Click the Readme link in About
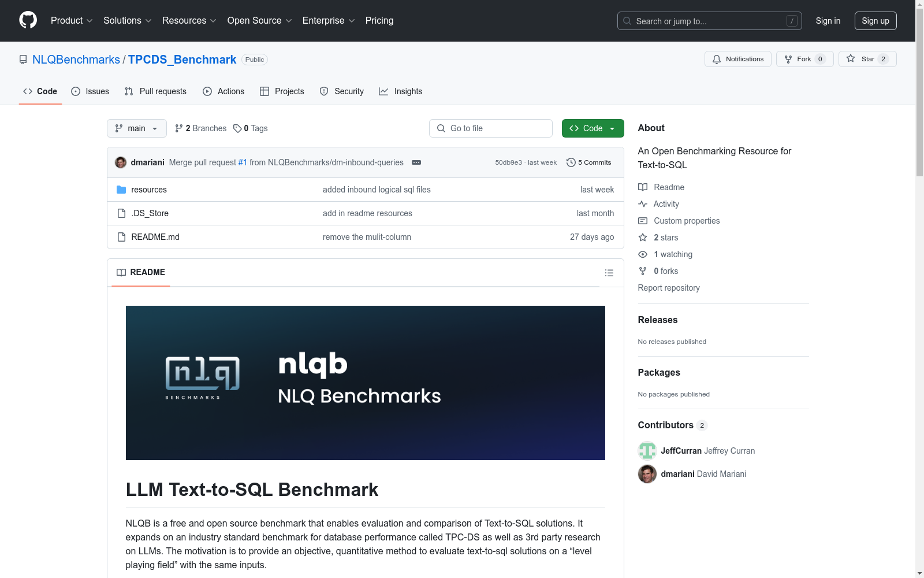The width and height of the screenshot is (924, 578). pyautogui.click(x=661, y=187)
